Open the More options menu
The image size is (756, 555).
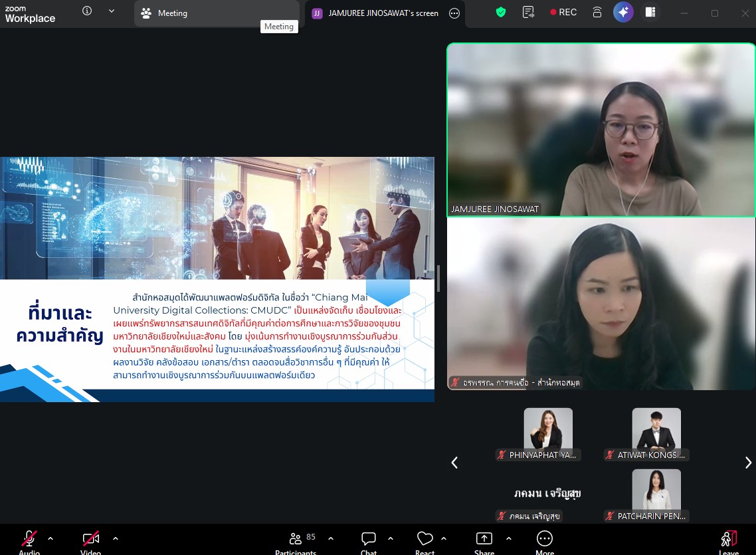pyautogui.click(x=544, y=539)
